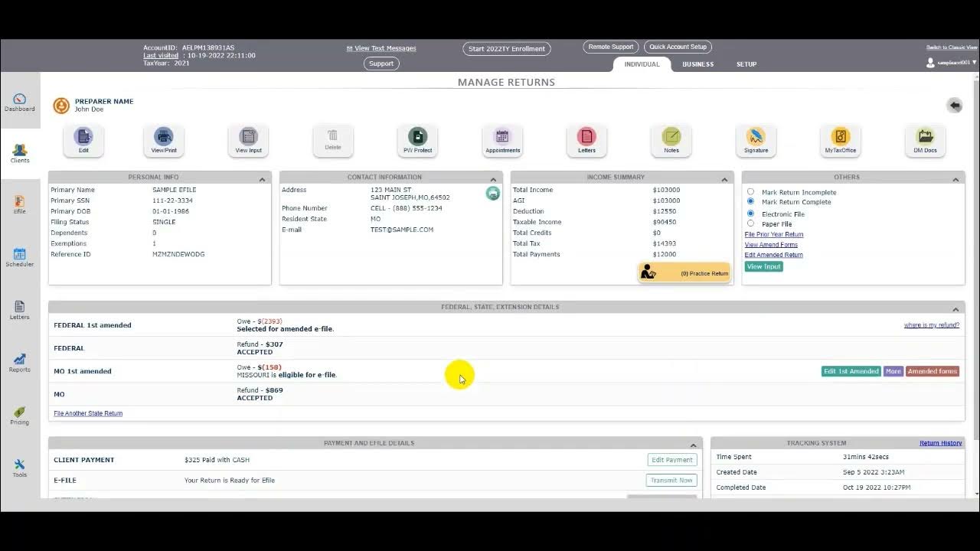The image size is (980, 551).
Task: Click Switch to Classic View link
Action: click(952, 47)
